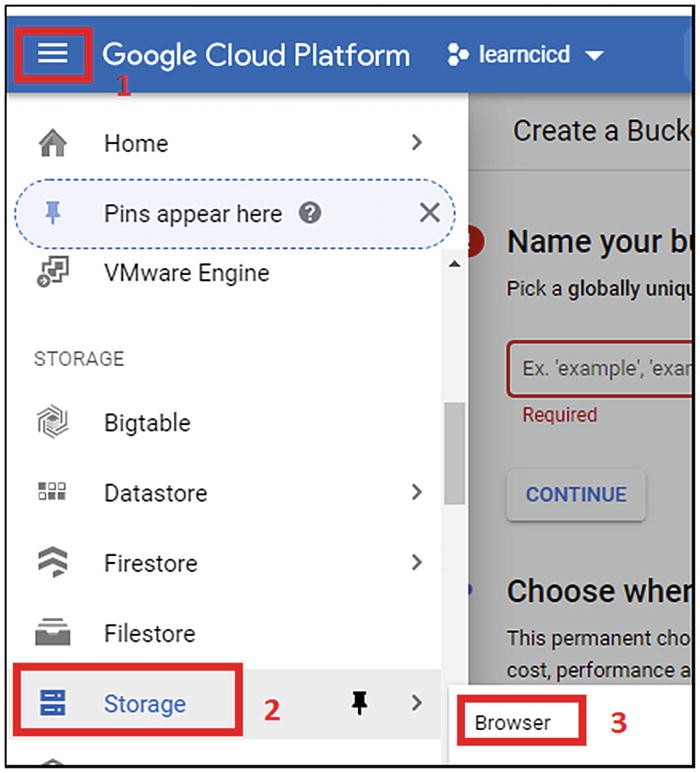Click the Storage bucket icon

[x=52, y=704]
